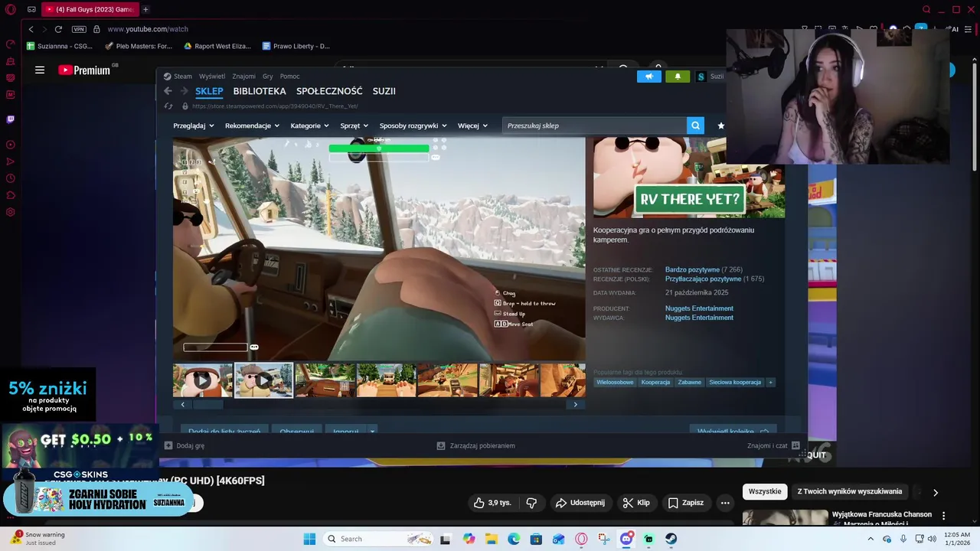Open the YouTube hamburger guide menu
This screenshot has height=551, width=980.
(x=40, y=70)
